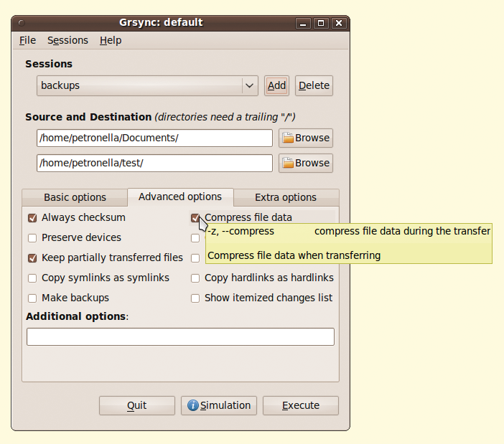Click the destination path input field
The image size is (504, 444).
point(154,163)
